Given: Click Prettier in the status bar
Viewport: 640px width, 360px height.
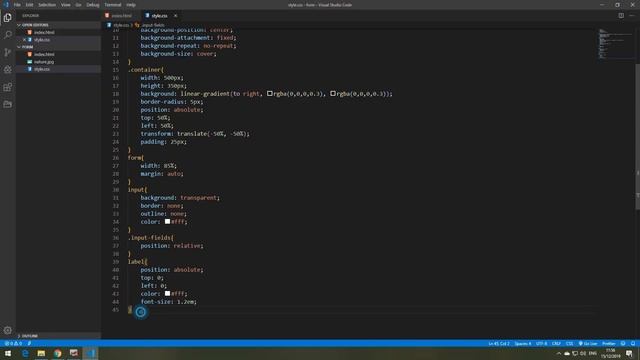Looking at the screenshot, I should [x=609, y=344].
